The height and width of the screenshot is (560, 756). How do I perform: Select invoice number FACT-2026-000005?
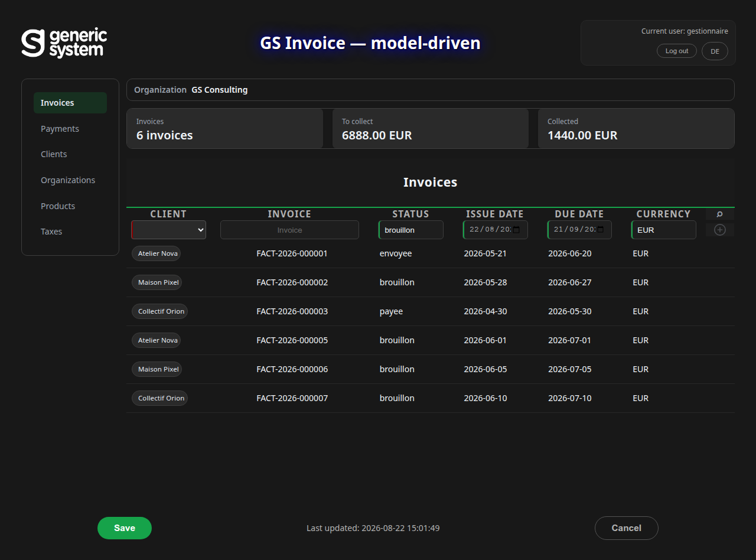point(292,340)
